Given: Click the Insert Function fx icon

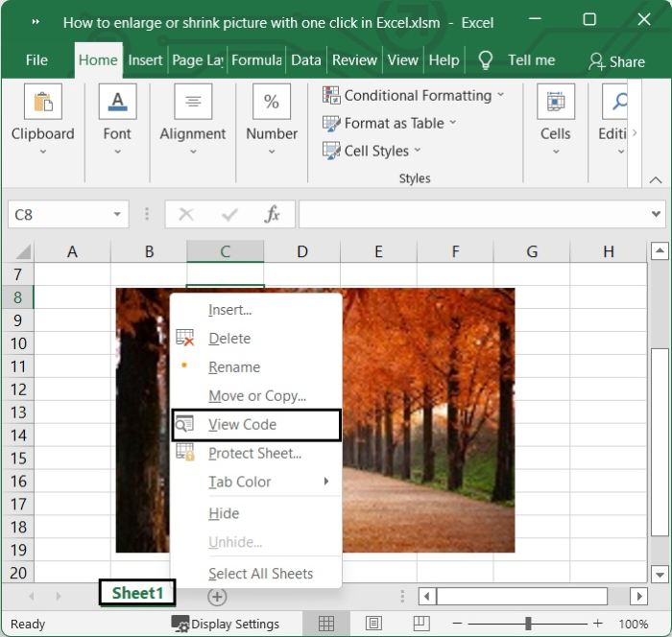Looking at the screenshot, I should pyautogui.click(x=273, y=215).
